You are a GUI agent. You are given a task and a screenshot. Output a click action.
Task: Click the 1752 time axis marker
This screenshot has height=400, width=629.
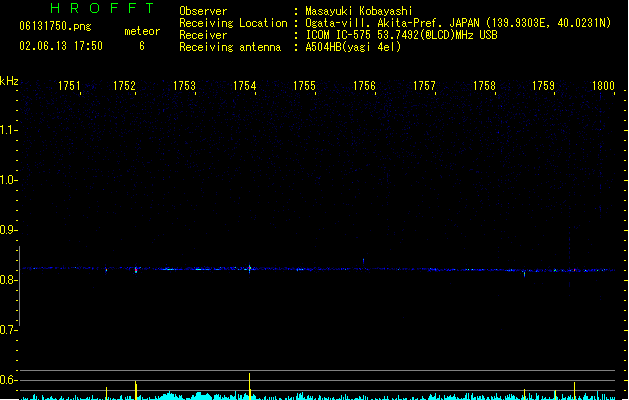pyautogui.click(x=124, y=86)
